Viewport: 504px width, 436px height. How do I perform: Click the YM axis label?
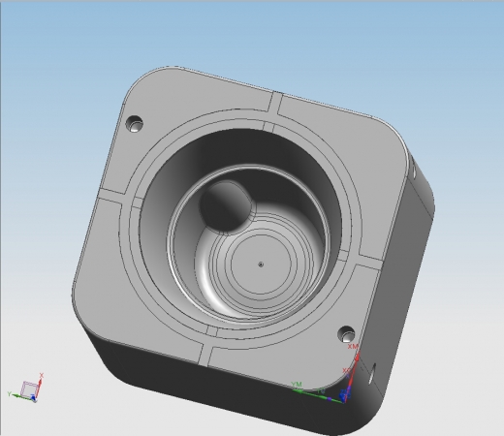click(x=297, y=385)
